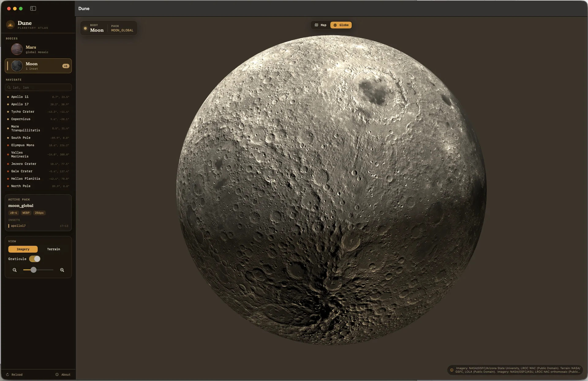Adjust the zoom slider handle
This screenshot has height=381, width=588.
coord(33,270)
